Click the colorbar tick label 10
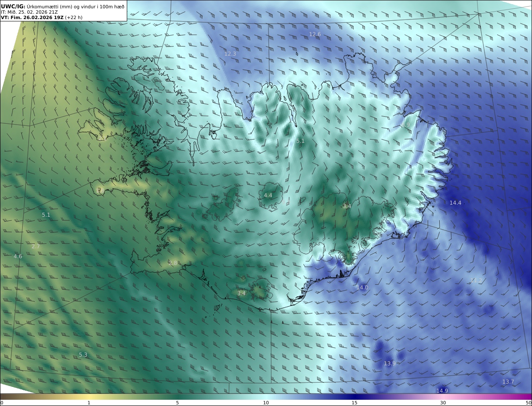 (266, 403)
